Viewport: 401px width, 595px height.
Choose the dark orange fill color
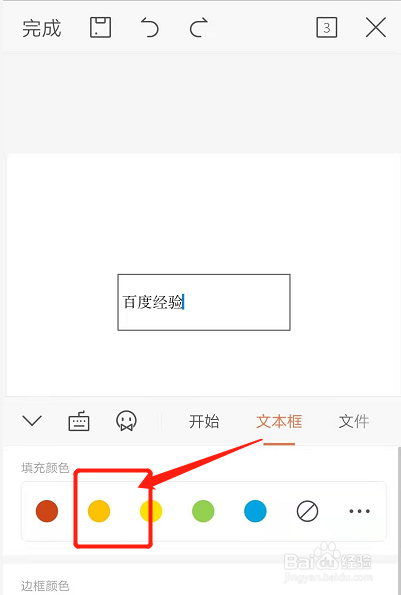[x=47, y=511]
